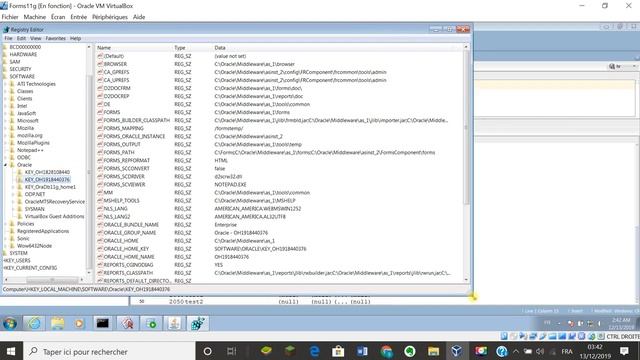Open Registry Editor Edit menu
This screenshot has height=360, width=640.
tap(21, 38)
